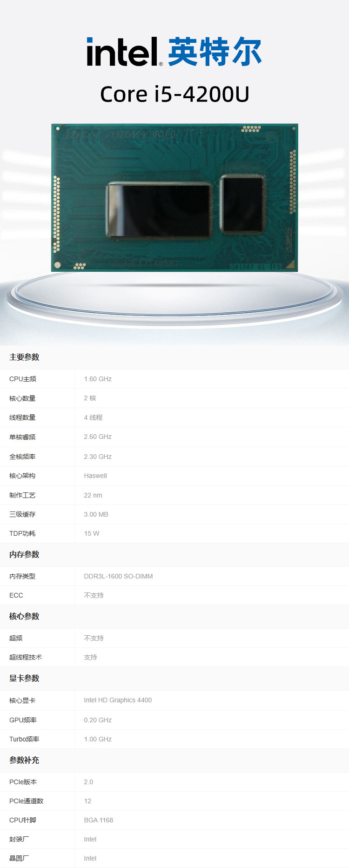Select the PCIe lanes value 12

87,801
